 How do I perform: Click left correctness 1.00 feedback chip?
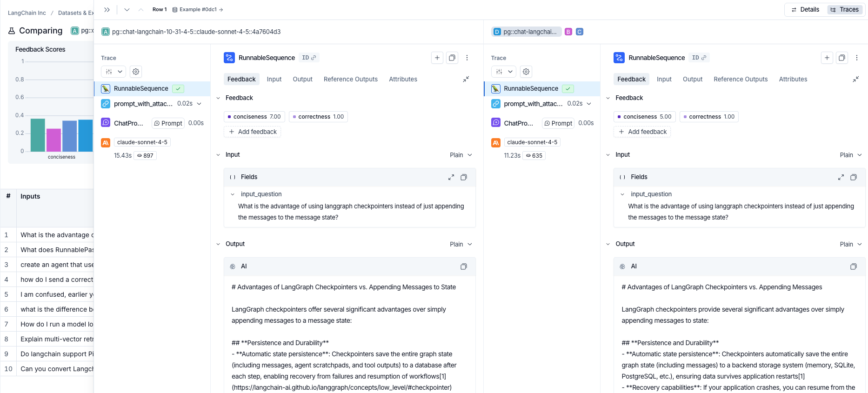[x=318, y=117]
